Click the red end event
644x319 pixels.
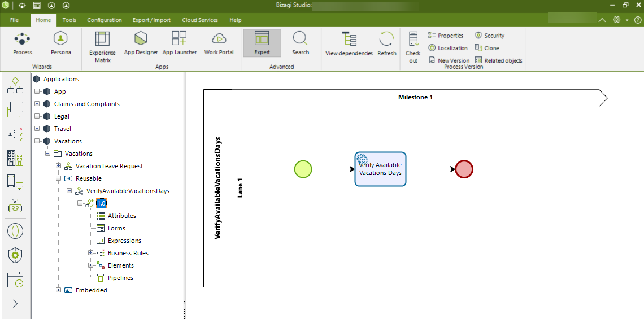pos(464,169)
